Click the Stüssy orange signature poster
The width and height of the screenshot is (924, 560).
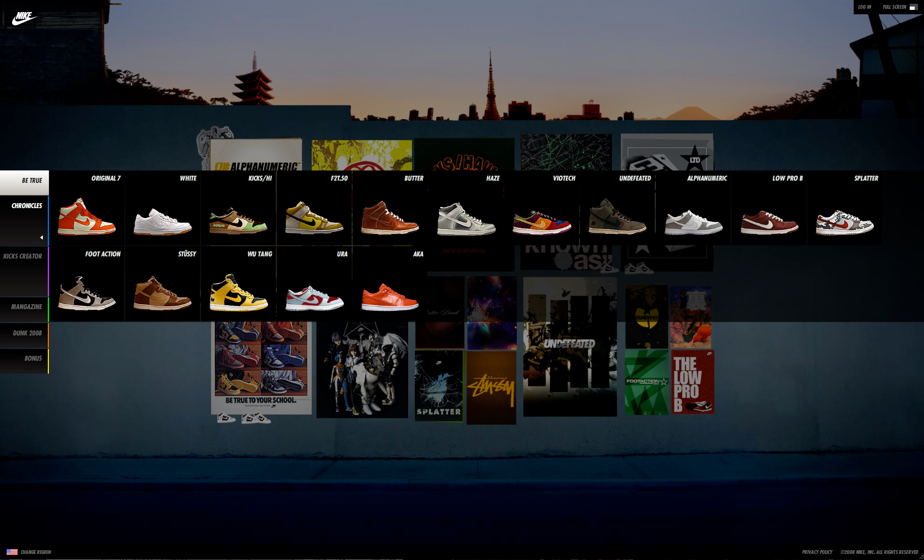click(x=491, y=387)
